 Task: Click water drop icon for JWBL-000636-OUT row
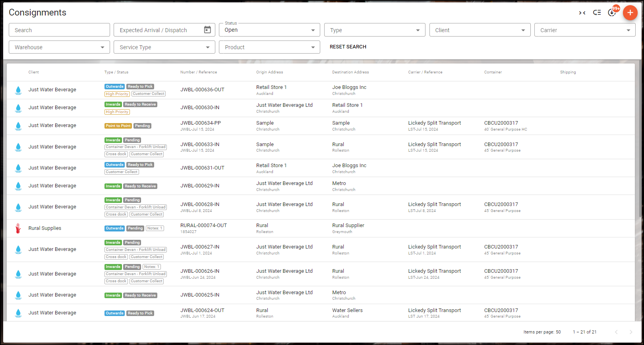pyautogui.click(x=18, y=90)
